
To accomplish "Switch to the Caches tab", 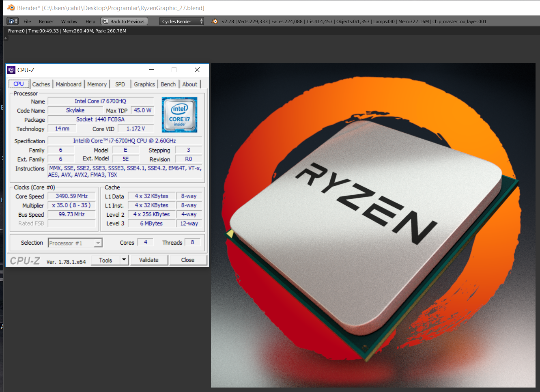I will [41, 84].
